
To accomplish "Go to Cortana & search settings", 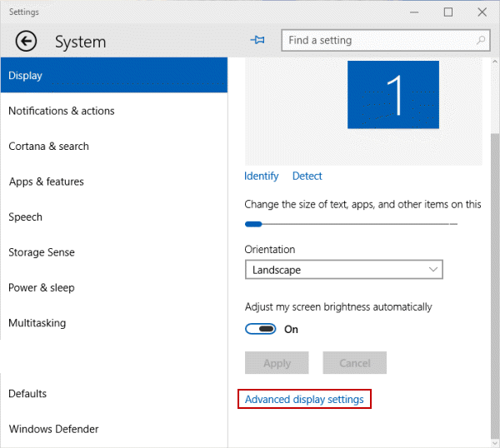I will [x=48, y=147].
